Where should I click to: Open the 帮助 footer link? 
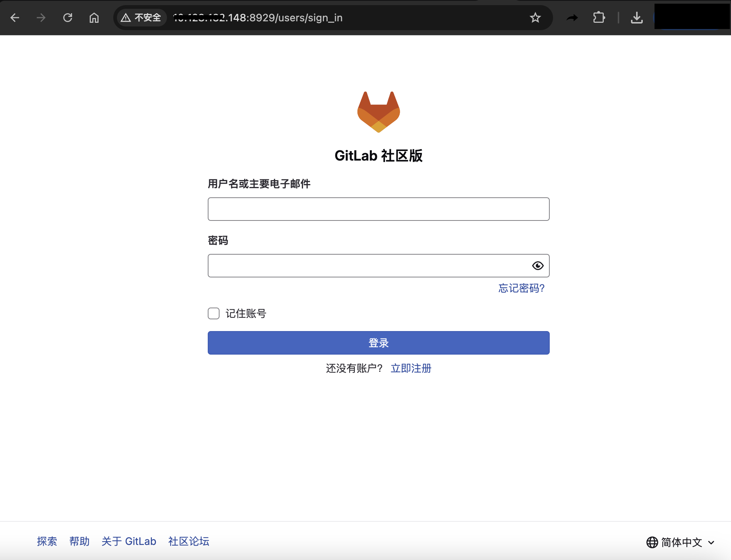[79, 541]
